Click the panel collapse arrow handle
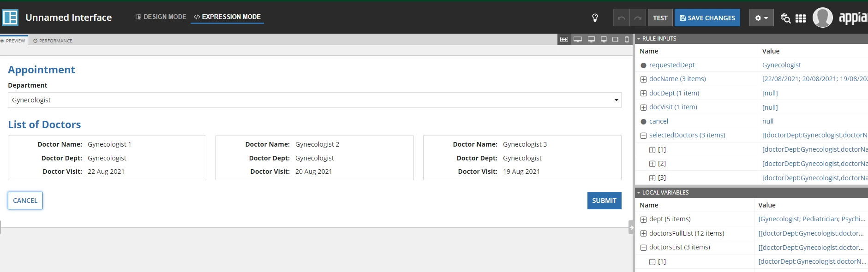The height and width of the screenshot is (272, 868). (631, 227)
